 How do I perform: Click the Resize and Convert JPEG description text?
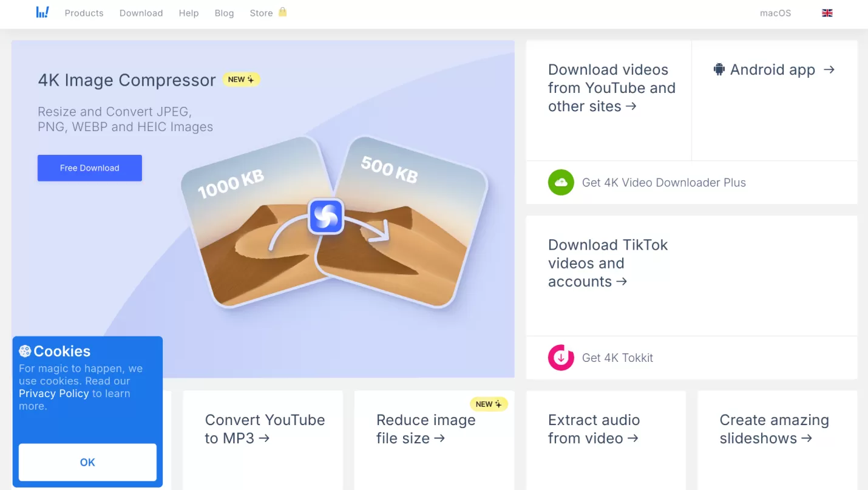point(126,120)
